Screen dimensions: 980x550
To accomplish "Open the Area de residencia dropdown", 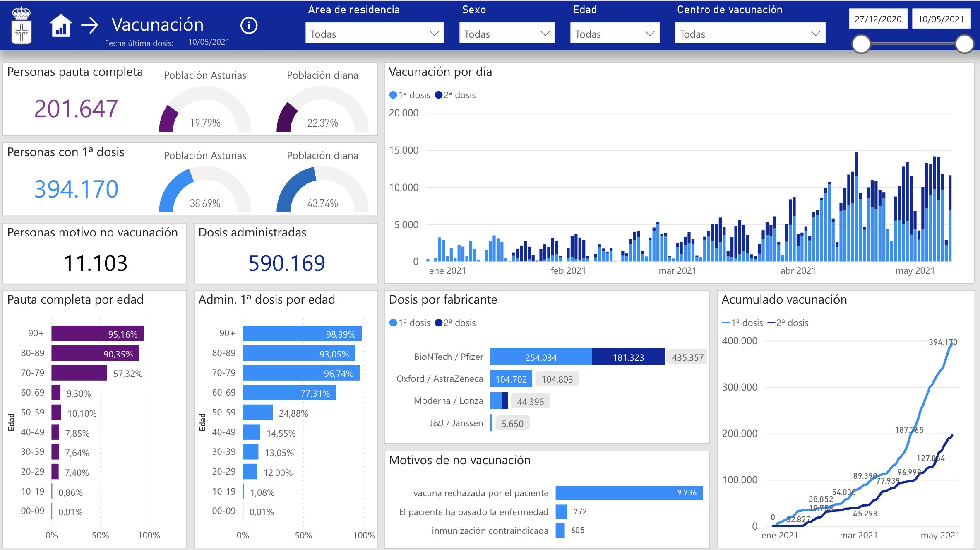I will [375, 33].
